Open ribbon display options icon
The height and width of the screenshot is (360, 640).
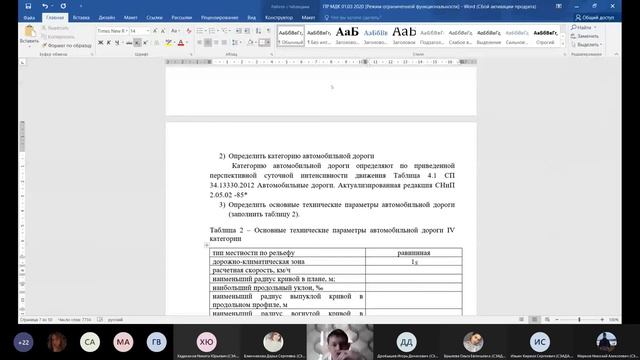[558, 6]
